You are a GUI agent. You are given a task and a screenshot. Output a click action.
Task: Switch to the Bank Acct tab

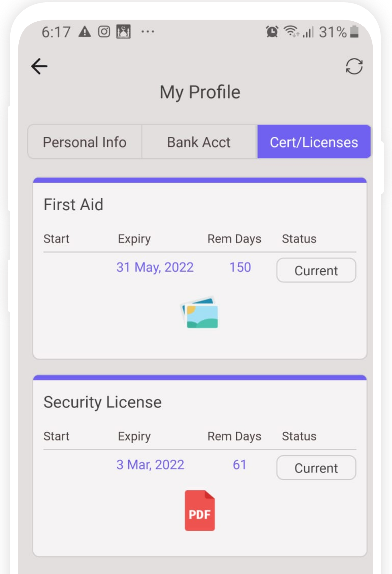(x=199, y=142)
